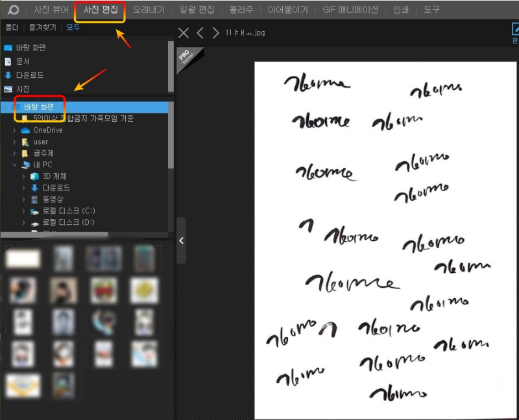This screenshot has width=519, height=420.
Task: Open the 이어붙이기 tab
Action: (x=287, y=10)
